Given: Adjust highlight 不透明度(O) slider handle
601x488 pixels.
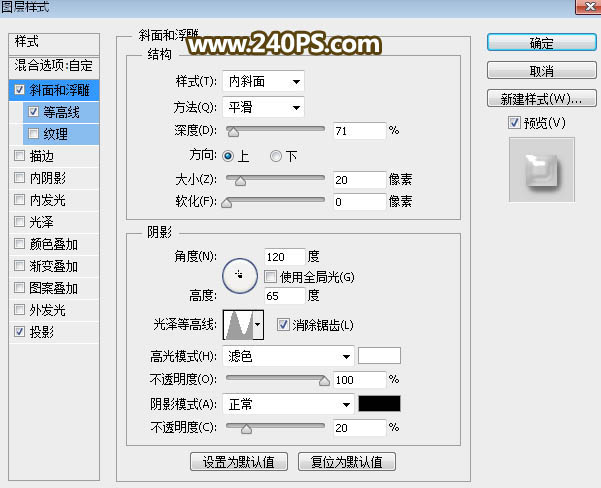Looking at the screenshot, I should (324, 381).
